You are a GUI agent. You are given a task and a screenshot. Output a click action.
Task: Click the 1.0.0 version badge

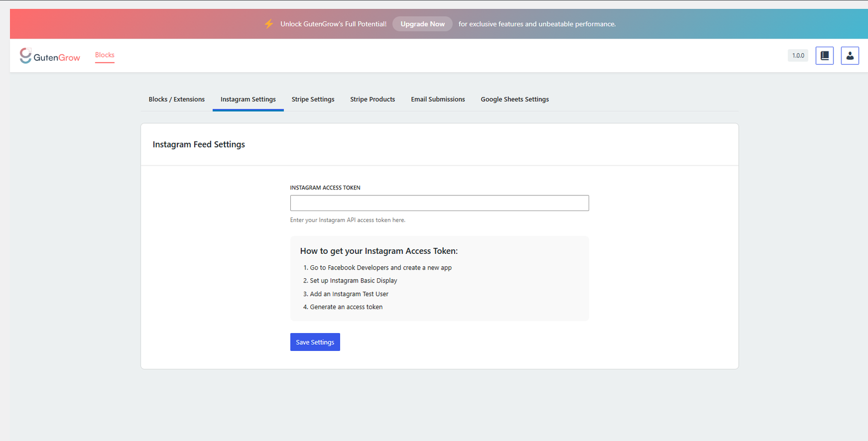pos(797,55)
